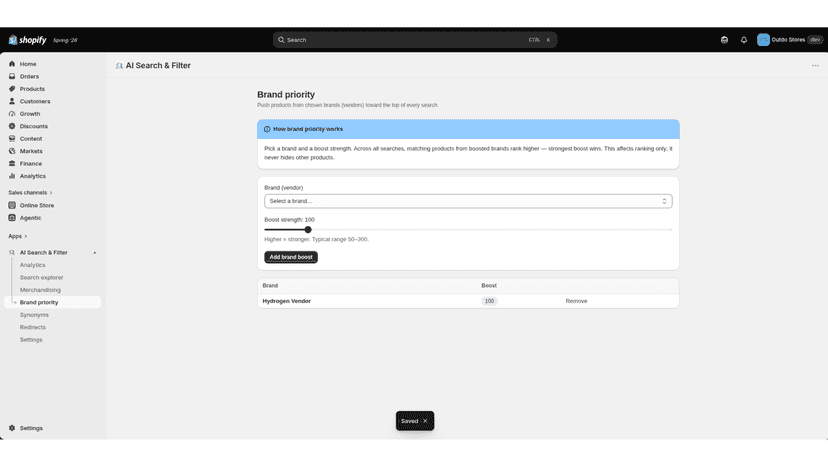This screenshot has height=466, width=828.
Task: Open the Online Store icon
Action: 12,205
